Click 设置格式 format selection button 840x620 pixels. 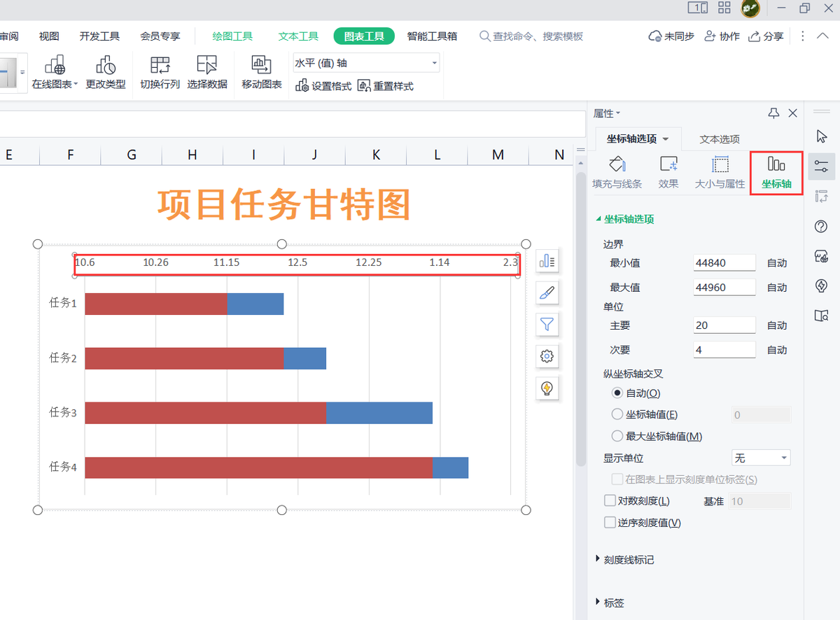coord(323,86)
